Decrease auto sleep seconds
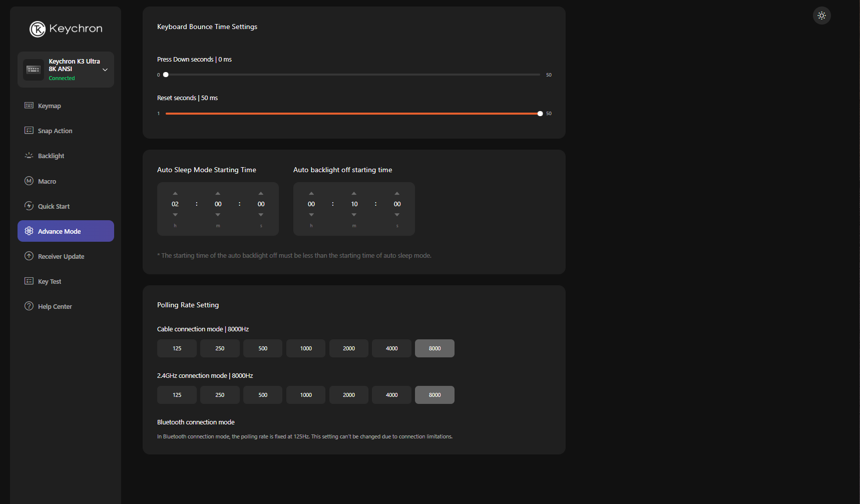The height and width of the screenshot is (504, 860). click(261, 215)
